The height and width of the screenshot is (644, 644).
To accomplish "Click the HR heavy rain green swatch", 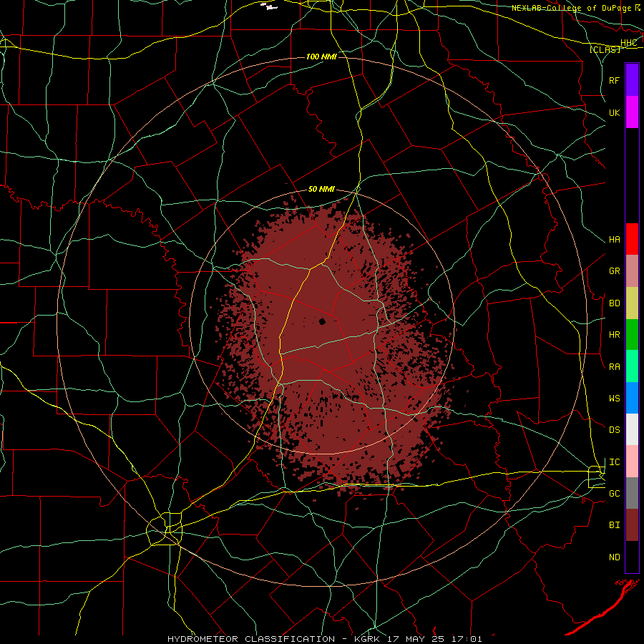I will (632, 335).
